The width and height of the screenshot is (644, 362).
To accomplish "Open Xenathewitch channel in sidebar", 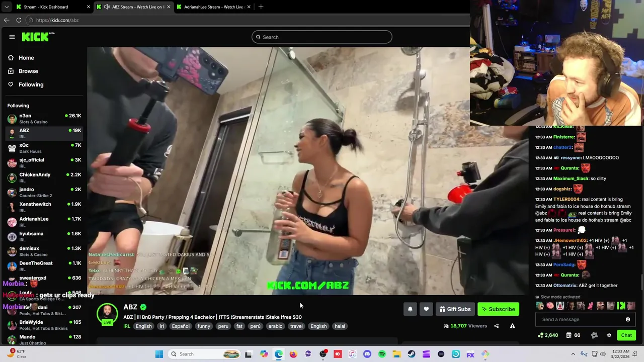I will (x=44, y=207).
